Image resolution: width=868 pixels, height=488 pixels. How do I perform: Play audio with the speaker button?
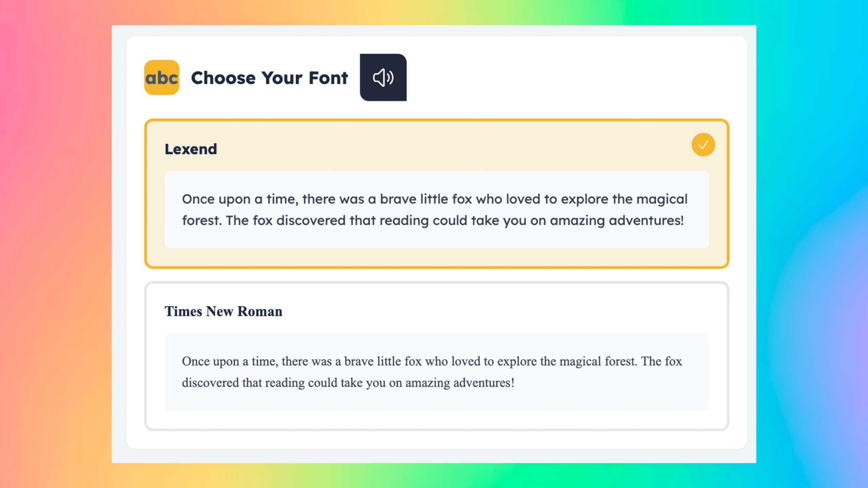383,77
